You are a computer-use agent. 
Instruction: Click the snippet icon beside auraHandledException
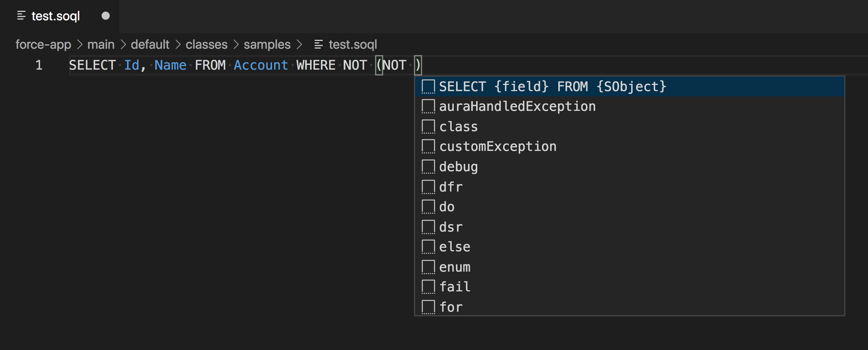428,106
